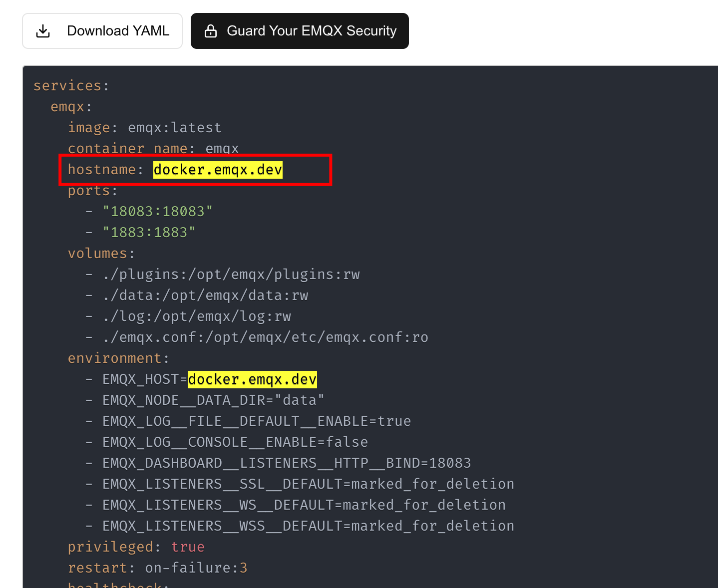Image resolution: width=718 pixels, height=588 pixels.
Task: Click the "18083:18083" port mapping
Action: pyautogui.click(x=157, y=212)
